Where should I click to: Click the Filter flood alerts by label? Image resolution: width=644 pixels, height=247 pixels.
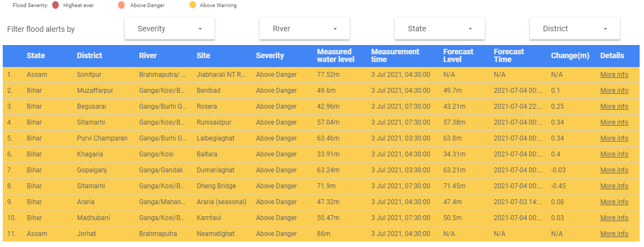(x=41, y=29)
